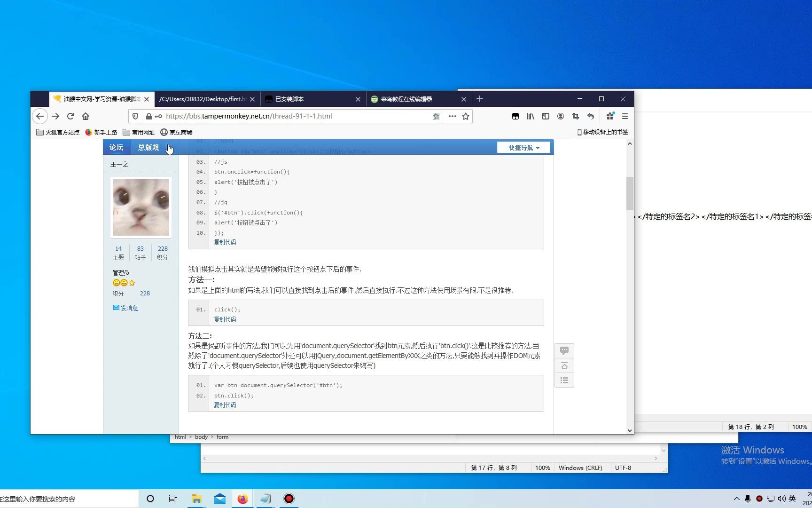This screenshot has height=508, width=812.
Task: Open Firefox account menu
Action: [561, 116]
